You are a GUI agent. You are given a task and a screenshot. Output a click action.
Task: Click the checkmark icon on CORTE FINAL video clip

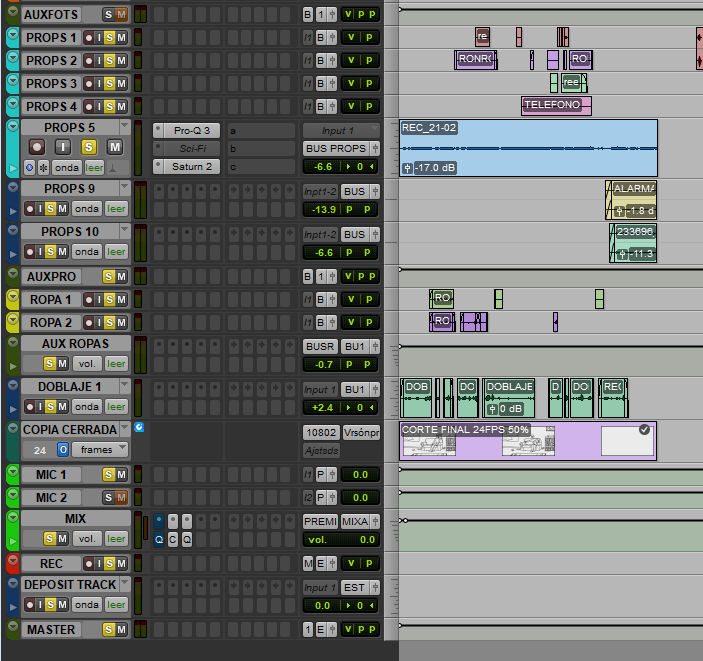(x=644, y=430)
